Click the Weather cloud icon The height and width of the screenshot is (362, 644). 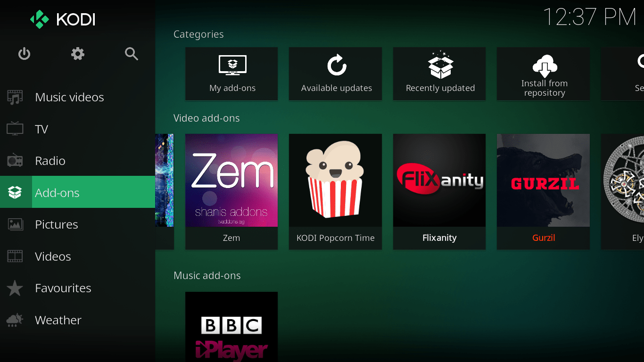pyautogui.click(x=15, y=320)
